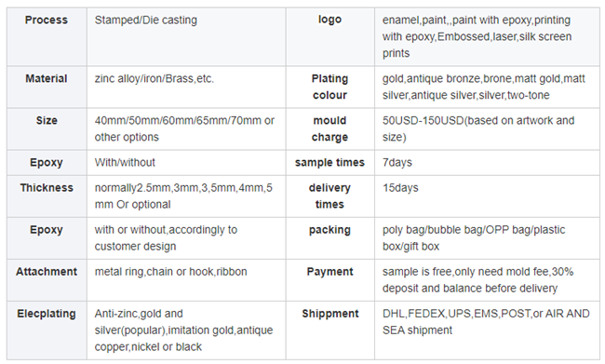Click the Plating colour label
Screen dimensions: 605x364
click(329, 87)
